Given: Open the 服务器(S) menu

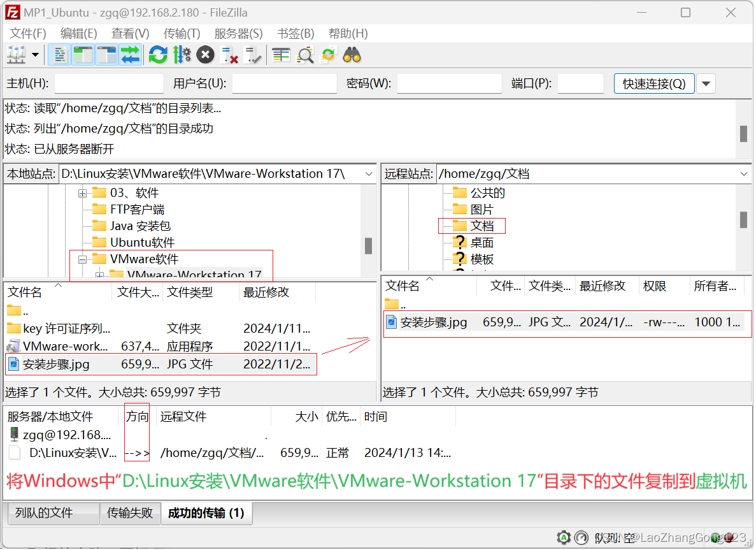Looking at the screenshot, I should (x=239, y=33).
